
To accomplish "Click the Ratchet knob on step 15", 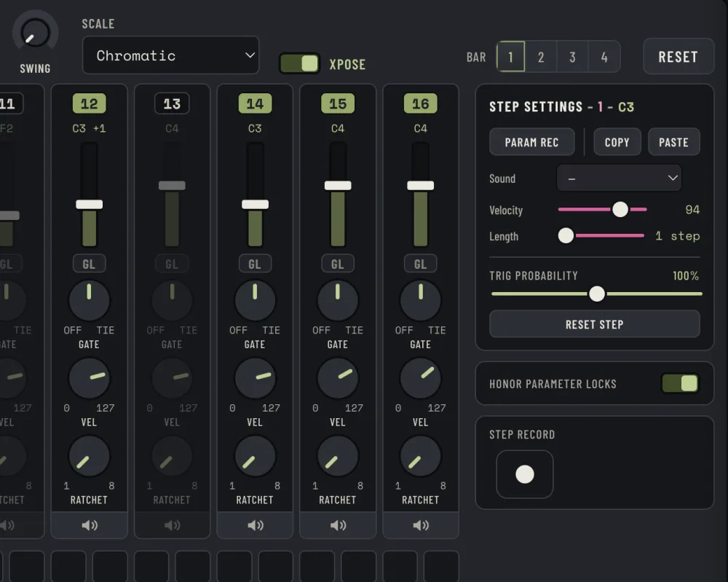I will coord(338,456).
